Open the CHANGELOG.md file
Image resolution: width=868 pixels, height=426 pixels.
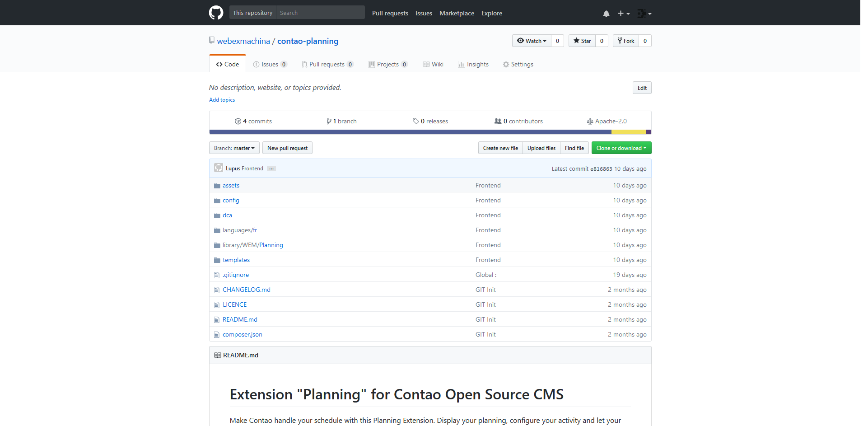pos(247,290)
